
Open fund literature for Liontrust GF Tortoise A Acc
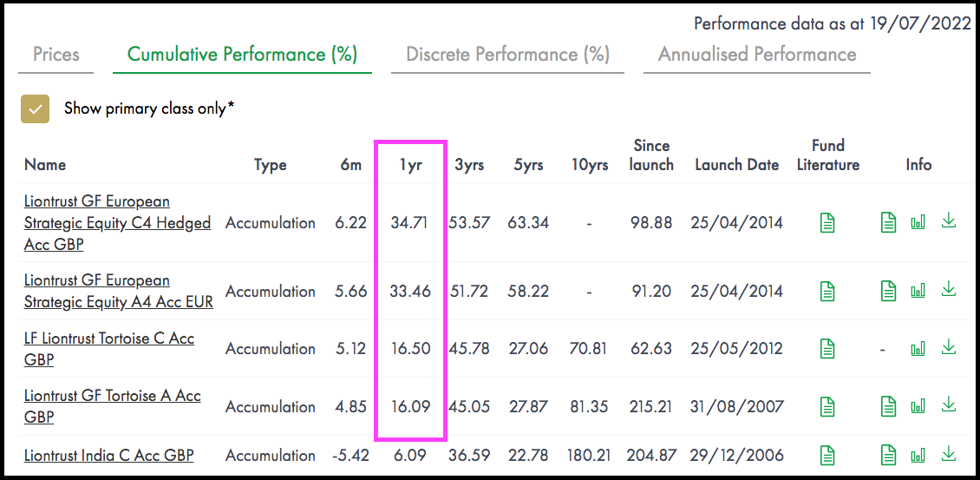pos(827,406)
